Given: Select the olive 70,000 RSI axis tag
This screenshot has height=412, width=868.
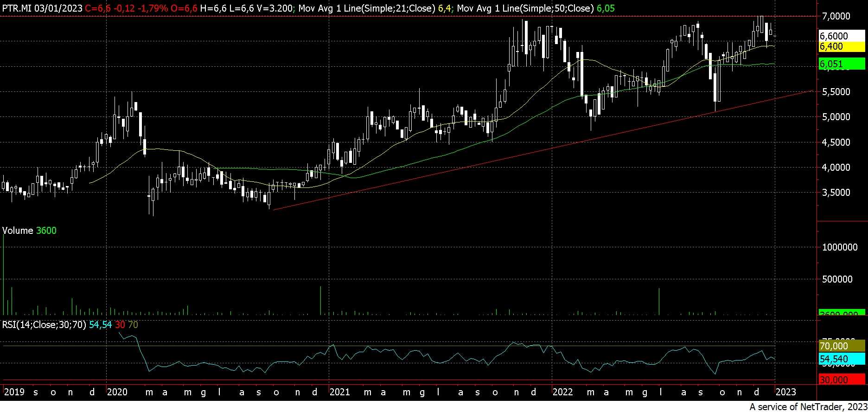Looking at the screenshot, I should [842, 346].
